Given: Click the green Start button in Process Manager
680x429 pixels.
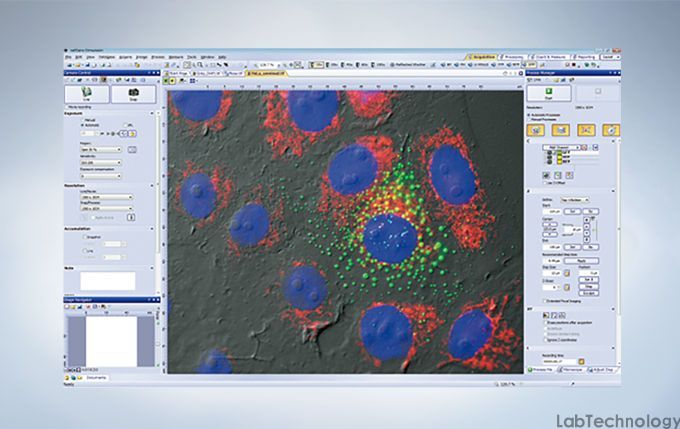Looking at the screenshot, I should (x=549, y=93).
